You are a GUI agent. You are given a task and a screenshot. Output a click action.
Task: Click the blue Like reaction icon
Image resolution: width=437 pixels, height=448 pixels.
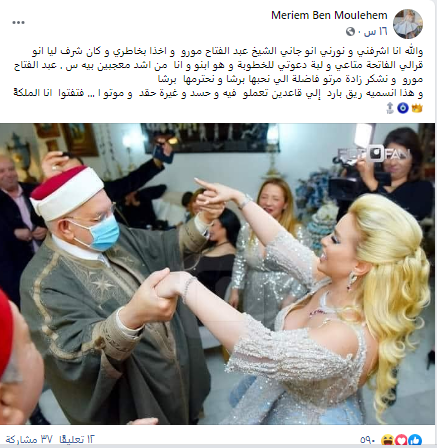click(415, 440)
